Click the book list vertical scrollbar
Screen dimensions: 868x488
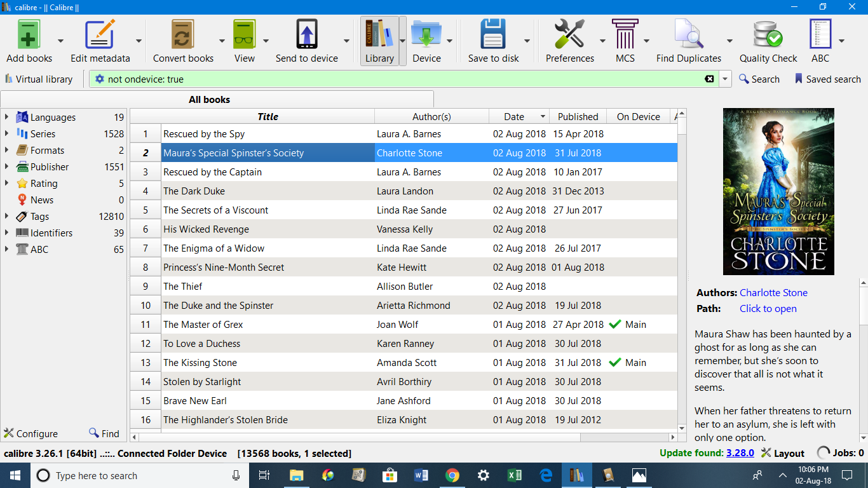click(x=682, y=271)
